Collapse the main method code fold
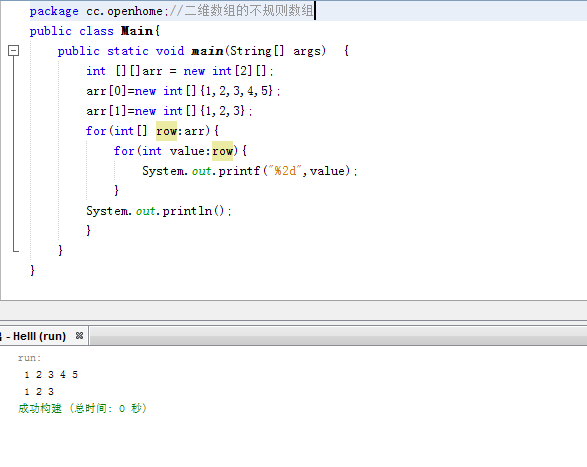Viewport: 587px width, 467px height. (x=13, y=51)
